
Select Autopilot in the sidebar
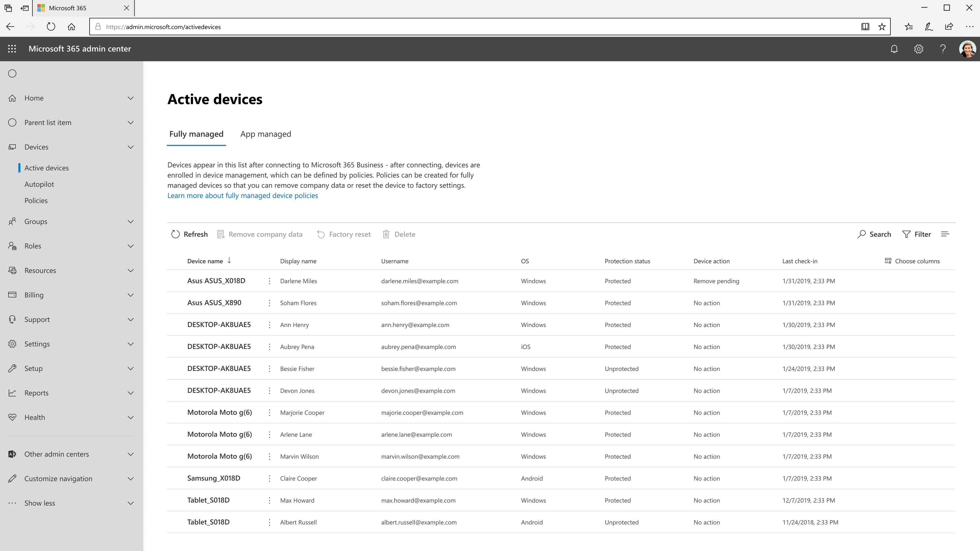[x=39, y=184]
